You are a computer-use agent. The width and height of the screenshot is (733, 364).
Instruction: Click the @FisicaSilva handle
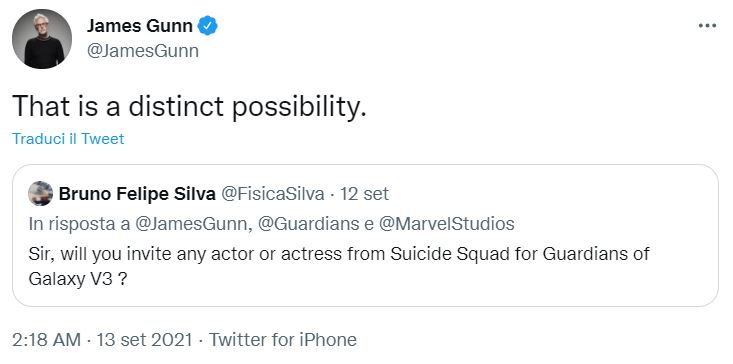point(272,194)
